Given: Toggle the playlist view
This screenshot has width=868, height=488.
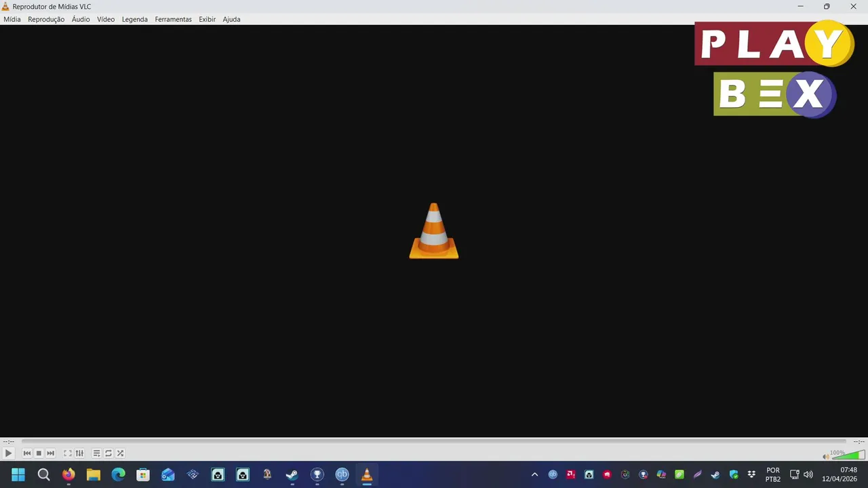Looking at the screenshot, I should (96, 453).
